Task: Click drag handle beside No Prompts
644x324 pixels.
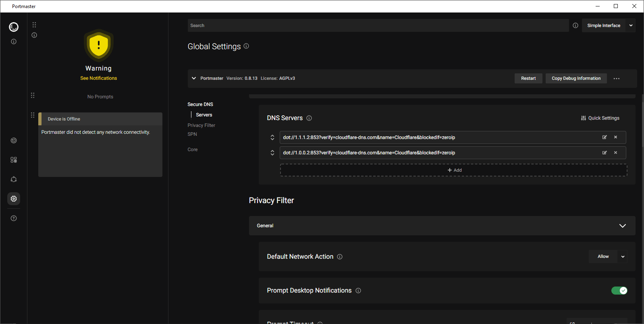Action: pos(33,96)
